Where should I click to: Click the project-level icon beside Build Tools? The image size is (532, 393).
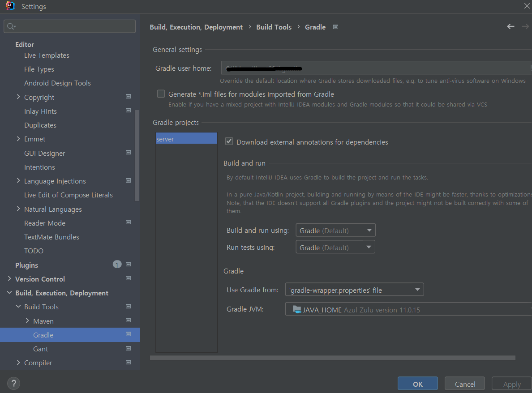[x=128, y=307]
